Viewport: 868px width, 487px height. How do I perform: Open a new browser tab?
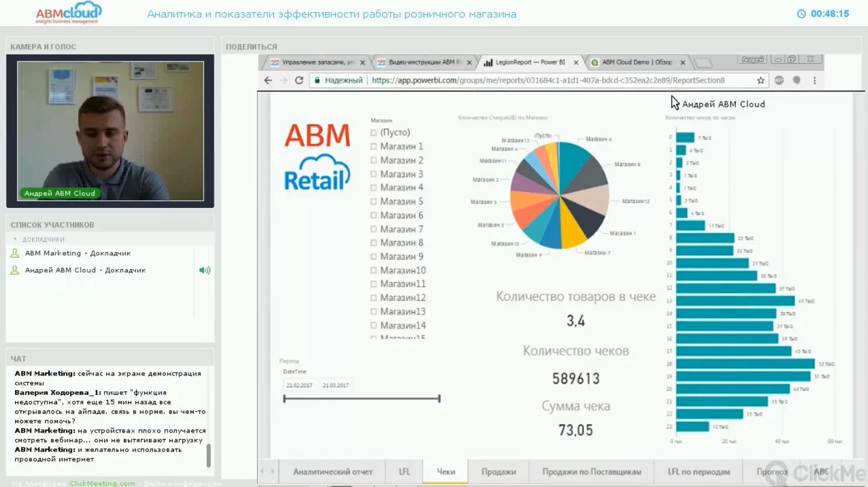pyautogui.click(x=704, y=62)
